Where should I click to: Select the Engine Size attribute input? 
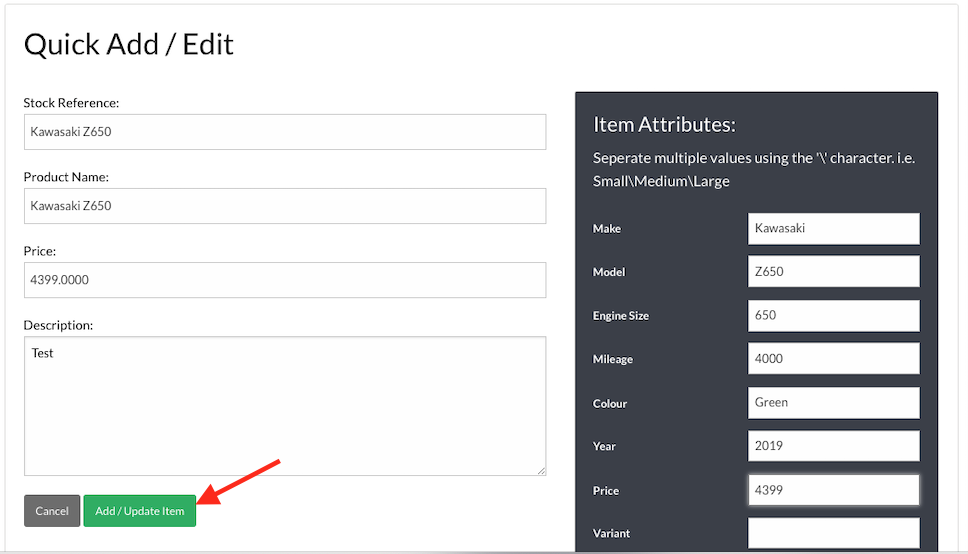(833, 315)
